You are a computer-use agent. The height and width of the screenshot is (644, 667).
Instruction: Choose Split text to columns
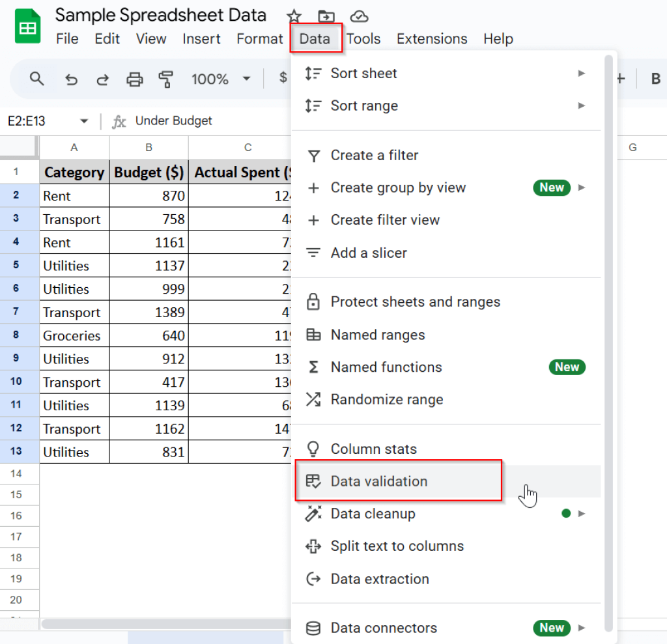[397, 546]
